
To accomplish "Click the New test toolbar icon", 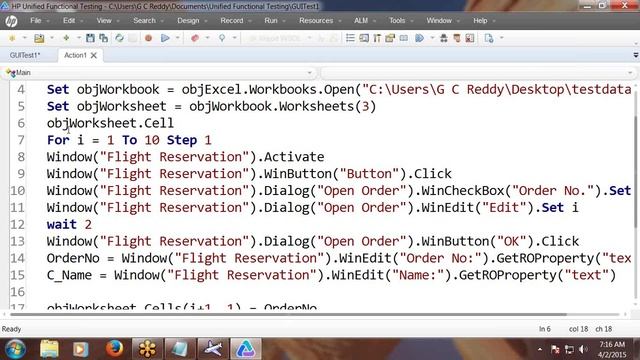I will (x=12, y=38).
